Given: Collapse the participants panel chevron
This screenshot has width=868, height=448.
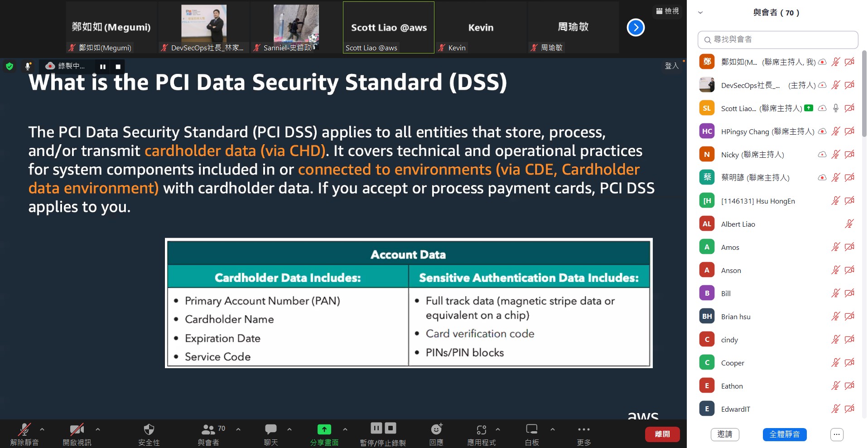Looking at the screenshot, I should (x=700, y=13).
